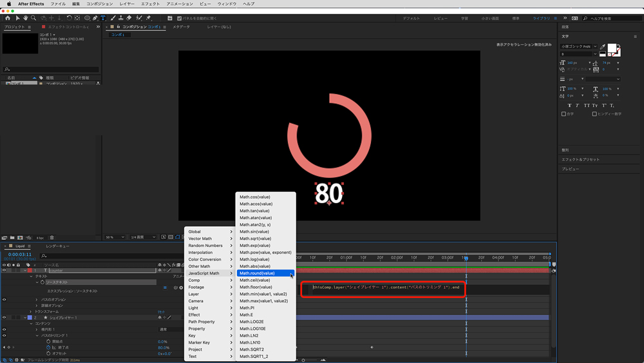This screenshot has height=363, width=644.
Task: Collapse the パスのトリミング 1 group
Action: click(37, 335)
